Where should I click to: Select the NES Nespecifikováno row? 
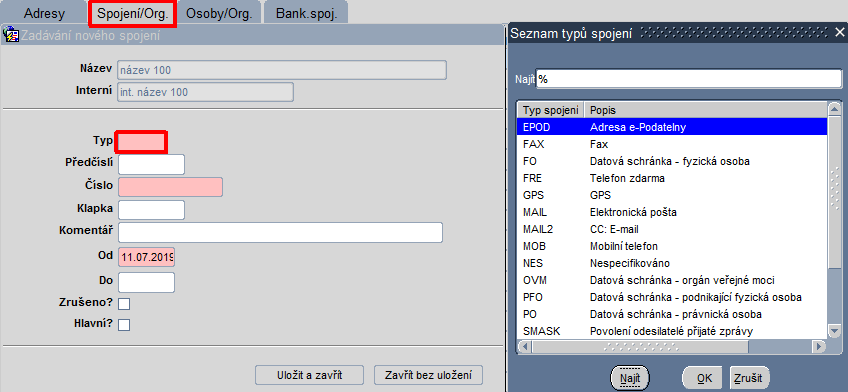point(673,263)
